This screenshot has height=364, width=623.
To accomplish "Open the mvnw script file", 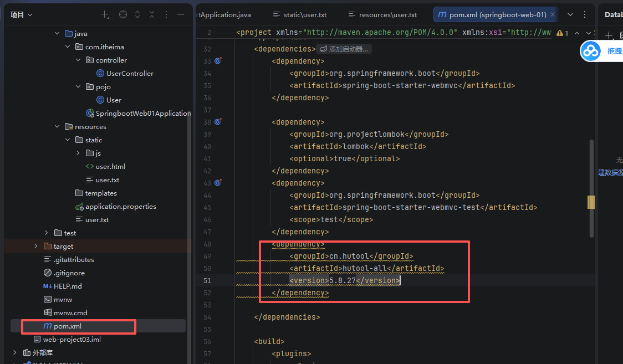I will 58,300.
